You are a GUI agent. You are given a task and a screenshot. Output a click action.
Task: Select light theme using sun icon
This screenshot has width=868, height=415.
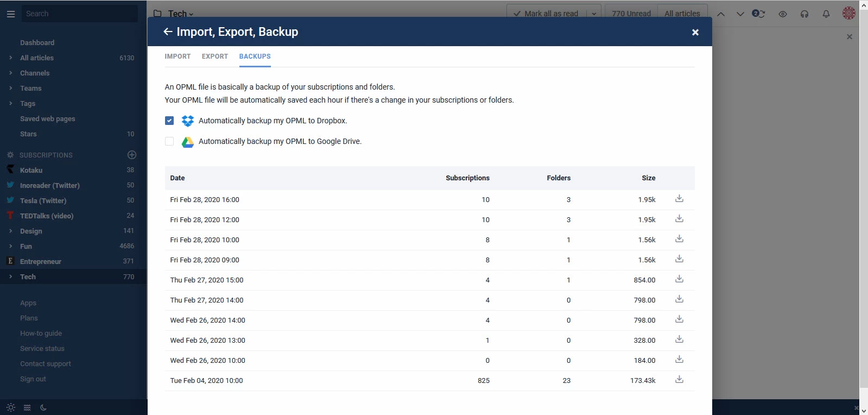[x=10, y=407]
